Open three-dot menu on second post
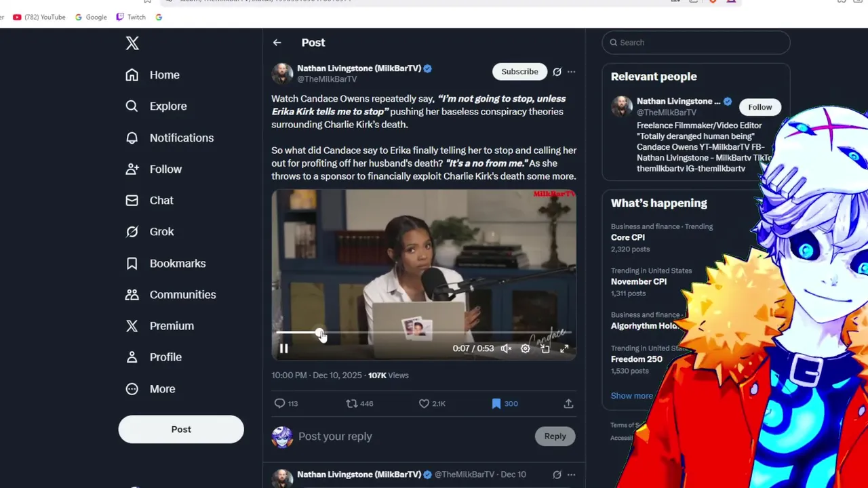The image size is (868, 488). point(571,474)
